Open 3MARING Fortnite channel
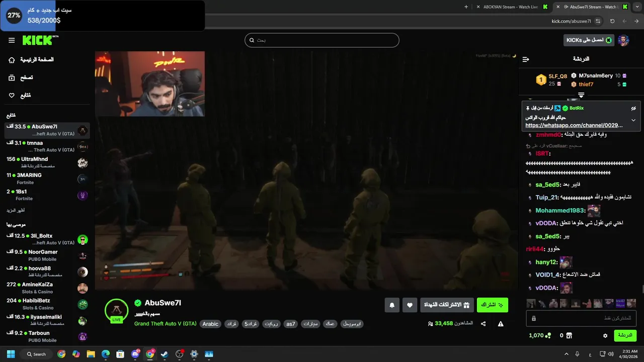The height and width of the screenshot is (362, 644). pyautogui.click(x=47, y=178)
